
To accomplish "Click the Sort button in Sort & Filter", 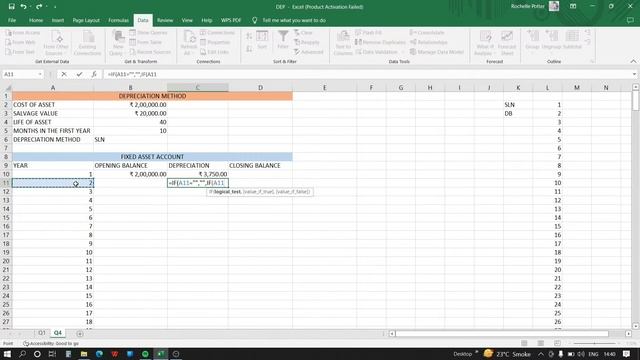I will (x=262, y=40).
